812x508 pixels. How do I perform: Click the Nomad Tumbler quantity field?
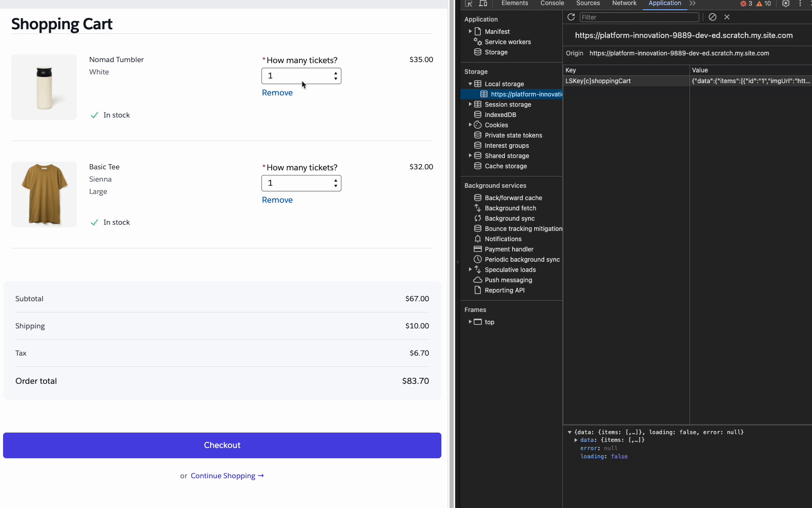point(301,76)
